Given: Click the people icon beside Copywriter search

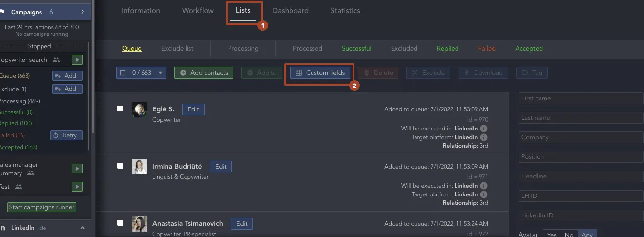Looking at the screenshot, I should tap(56, 60).
